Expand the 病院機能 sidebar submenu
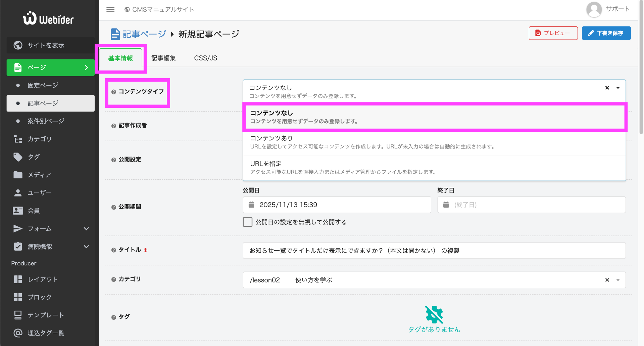Image resolution: width=644 pixels, height=346 pixels. [x=86, y=247]
